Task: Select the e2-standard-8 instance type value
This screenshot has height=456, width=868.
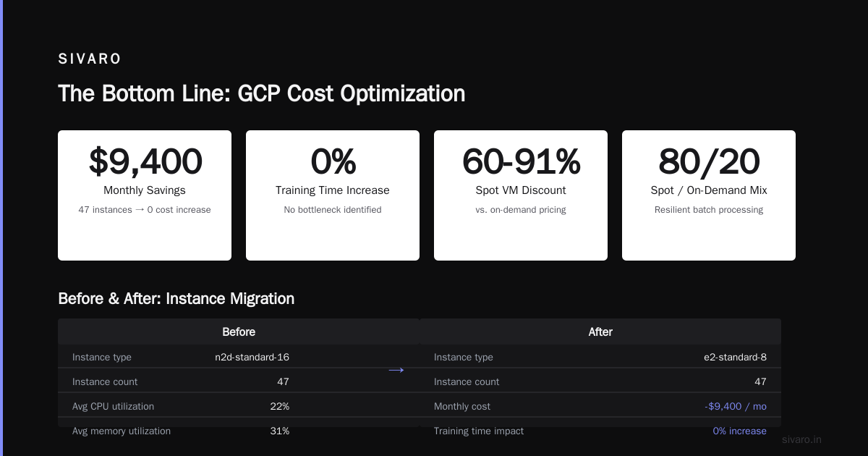Action: 735,357
